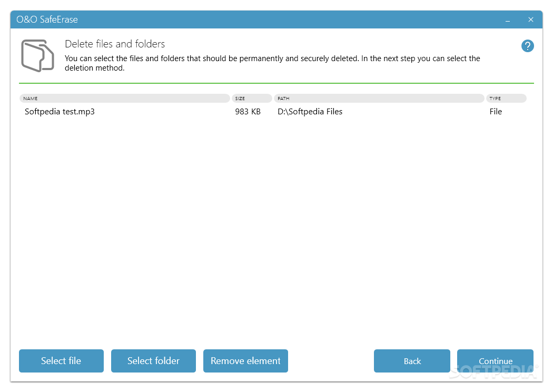Viewport: 553px width, 392px height.
Task: Sort list by NAME column header
Action: [x=125, y=99]
